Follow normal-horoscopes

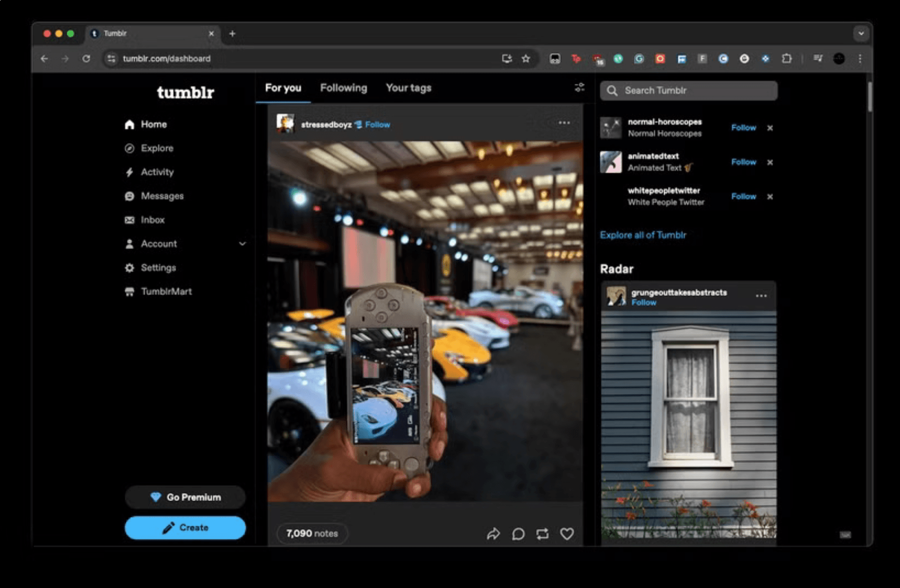(743, 128)
